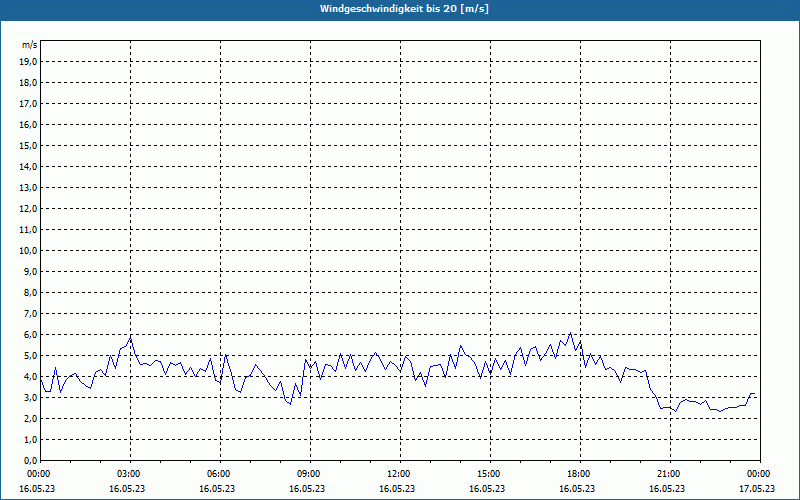The width and height of the screenshot is (800, 500).
Task: Select the "09:00" time axis label
Action: coord(309,474)
